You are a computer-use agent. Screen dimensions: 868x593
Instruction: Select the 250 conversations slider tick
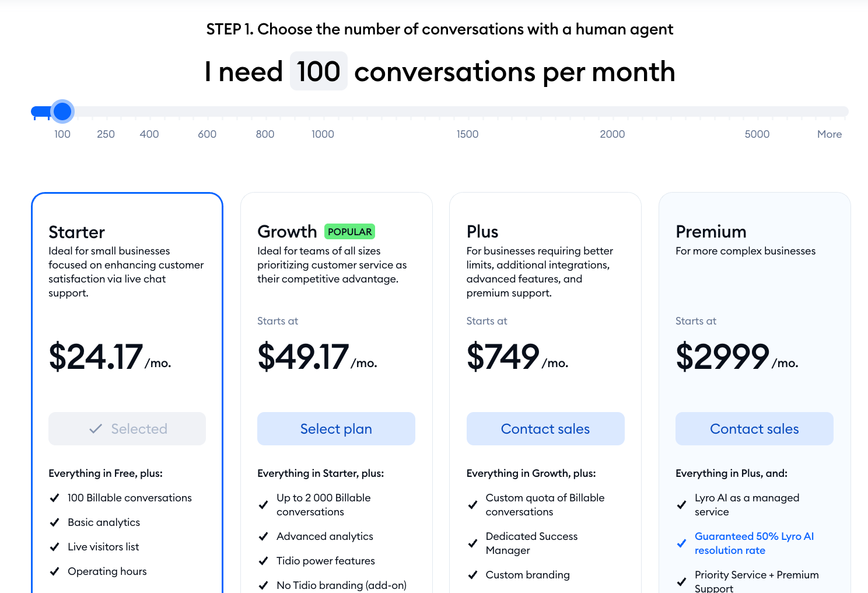click(106, 134)
